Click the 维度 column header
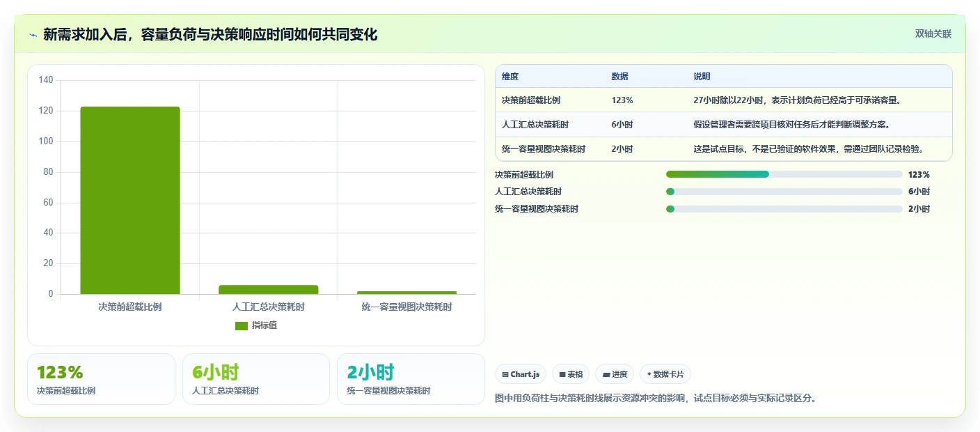The height and width of the screenshot is (432, 980). [510, 77]
